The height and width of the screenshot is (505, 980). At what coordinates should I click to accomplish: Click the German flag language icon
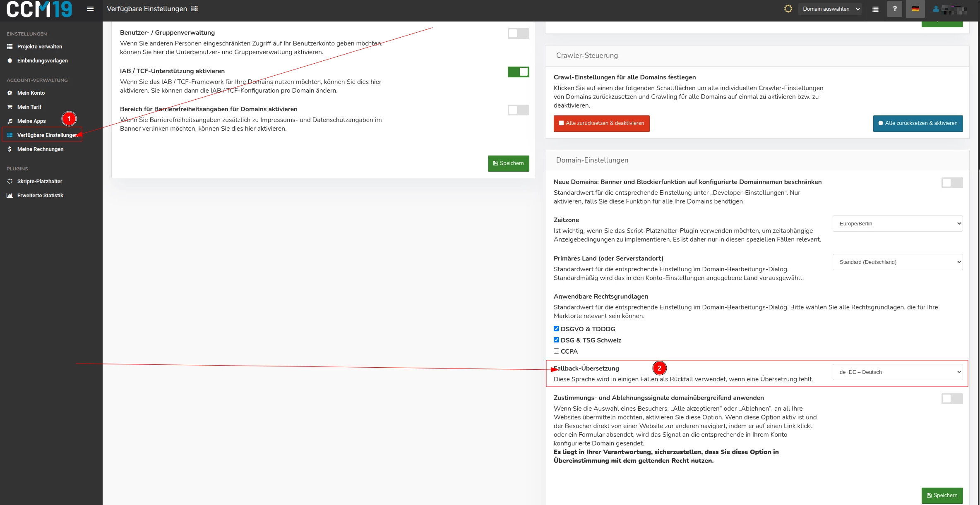tap(915, 9)
